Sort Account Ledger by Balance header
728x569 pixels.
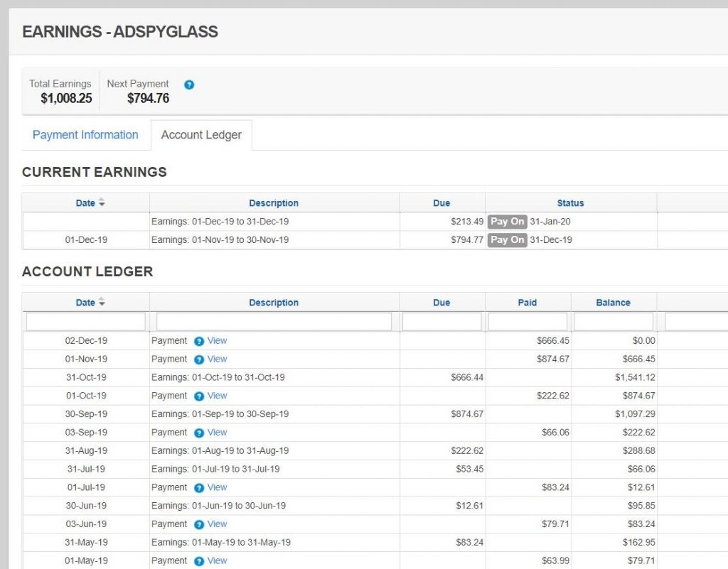pos(613,303)
